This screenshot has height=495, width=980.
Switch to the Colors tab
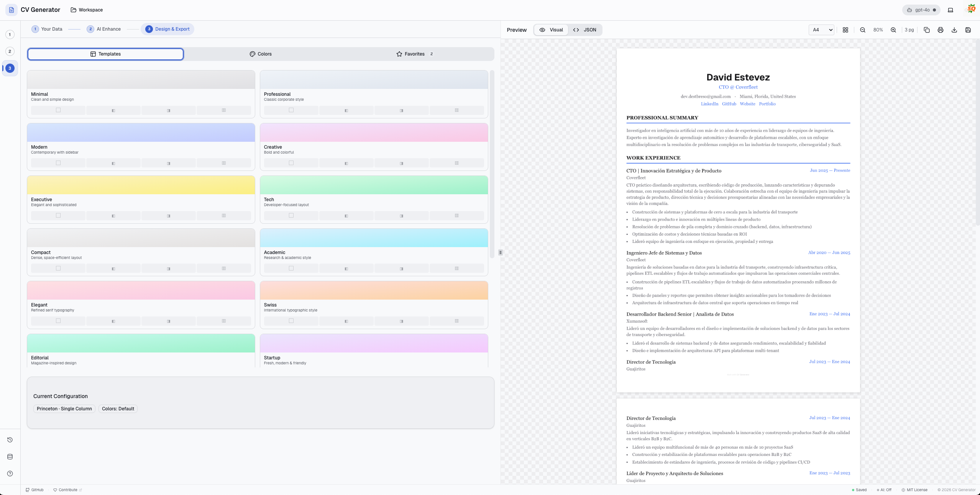(261, 54)
